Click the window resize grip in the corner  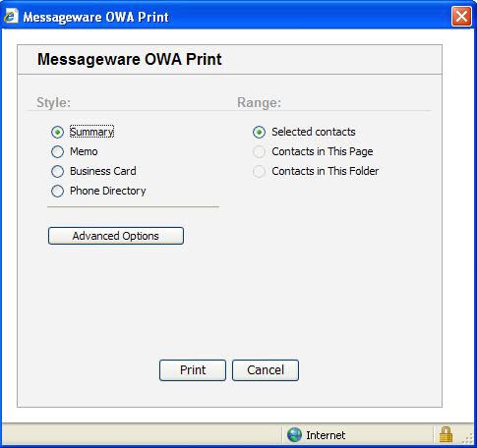[468, 438]
